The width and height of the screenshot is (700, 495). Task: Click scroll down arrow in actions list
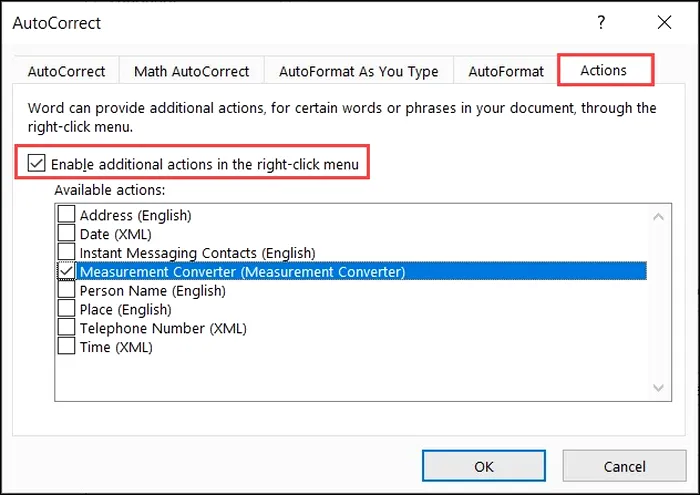click(658, 387)
